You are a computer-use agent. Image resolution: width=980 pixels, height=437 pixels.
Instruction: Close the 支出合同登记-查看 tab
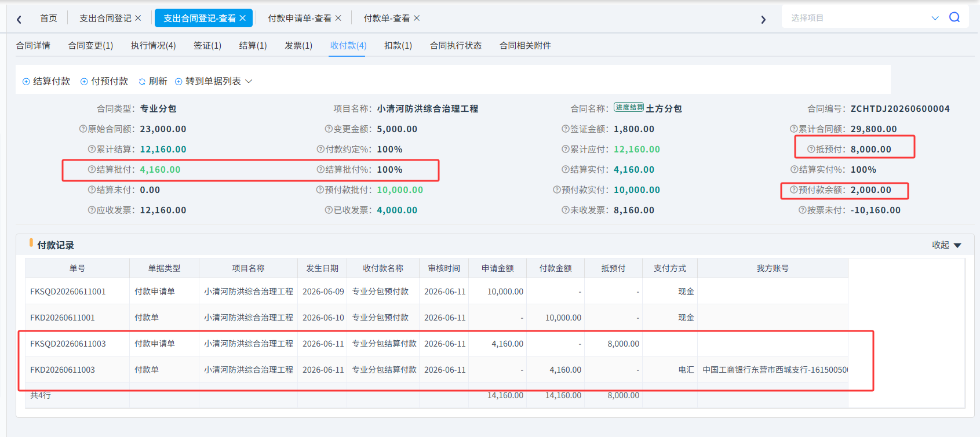pos(243,18)
